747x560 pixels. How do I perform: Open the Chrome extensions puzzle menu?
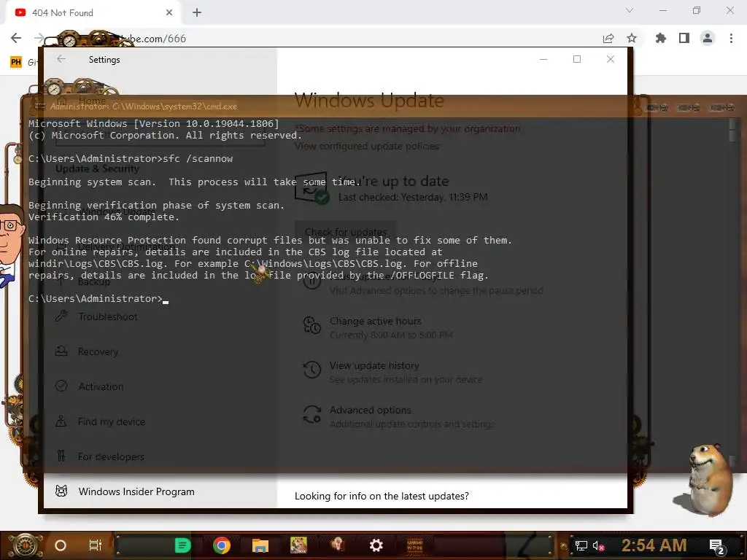click(661, 38)
